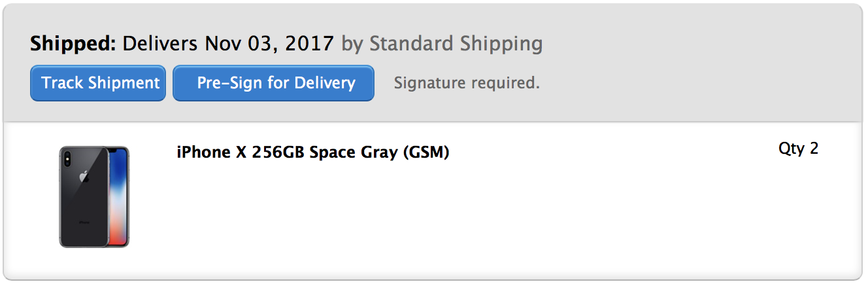Click the (GSM) text in the product name
Image resolution: width=868 pixels, height=284 pixels.
coord(426,152)
